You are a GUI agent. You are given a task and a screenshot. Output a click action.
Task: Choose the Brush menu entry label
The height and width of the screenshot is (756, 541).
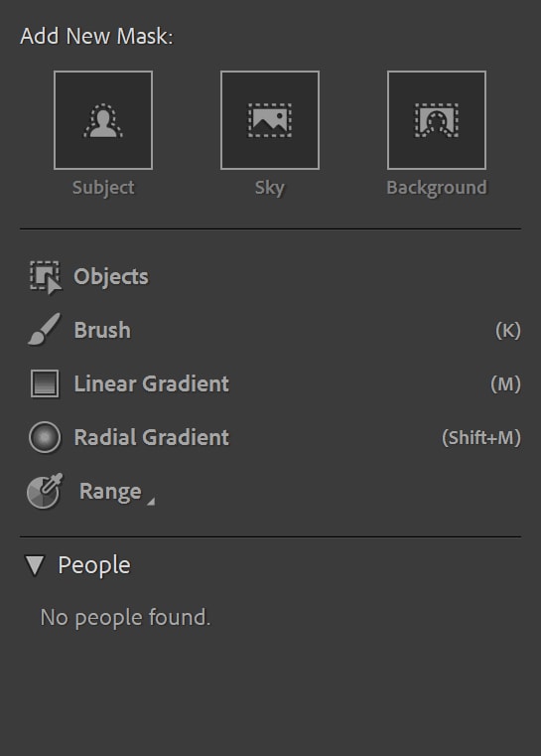click(x=102, y=330)
